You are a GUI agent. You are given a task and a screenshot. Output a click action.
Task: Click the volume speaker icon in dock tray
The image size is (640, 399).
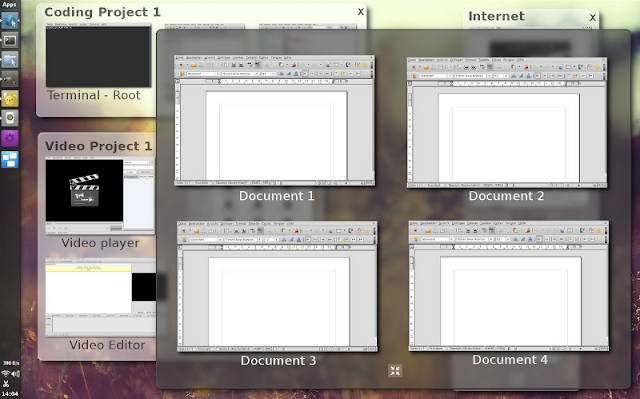(x=16, y=373)
